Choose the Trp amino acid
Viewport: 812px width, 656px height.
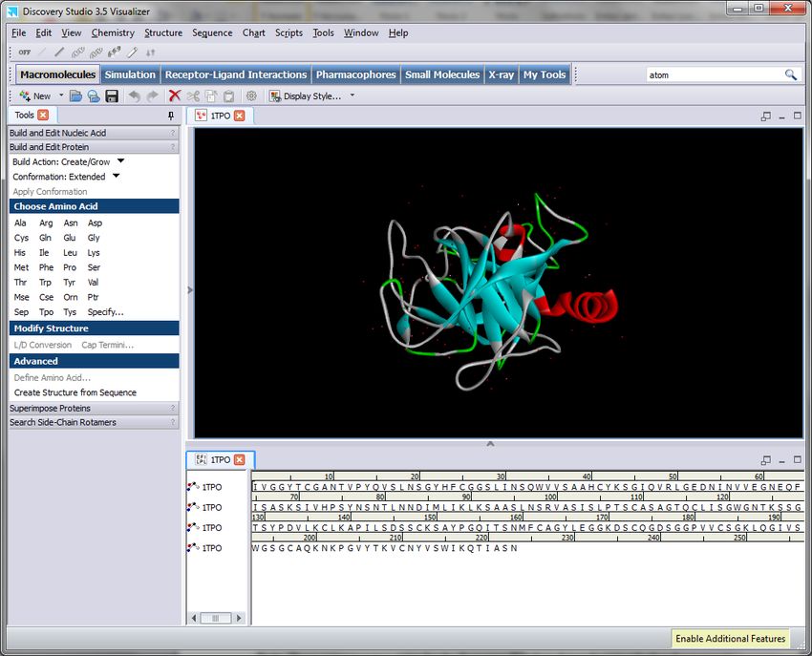(x=45, y=283)
